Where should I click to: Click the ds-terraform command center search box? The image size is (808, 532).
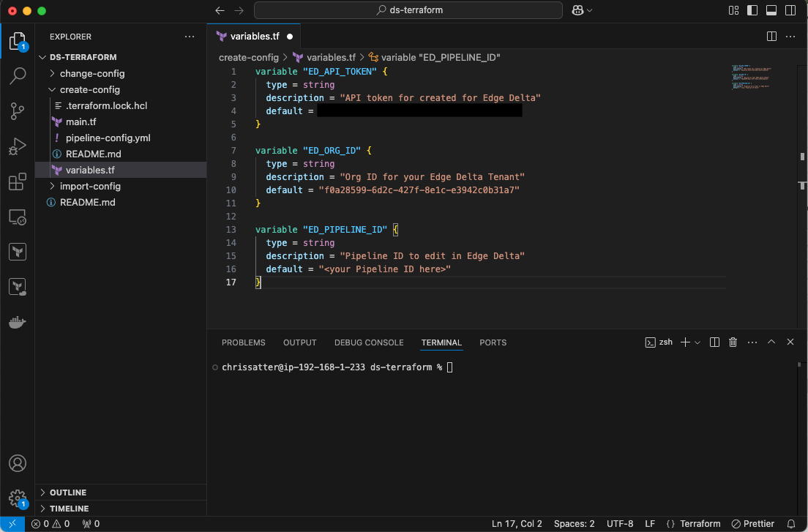pos(408,10)
